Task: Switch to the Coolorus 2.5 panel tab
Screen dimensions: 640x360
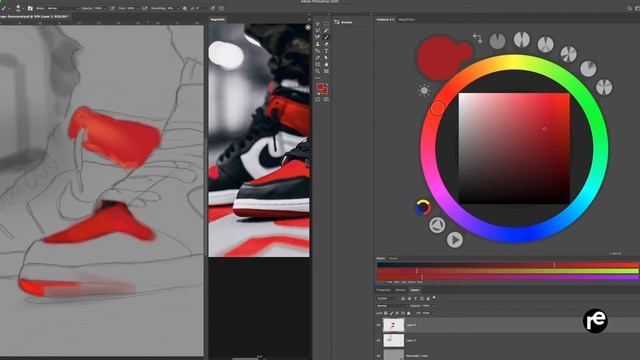Action: click(385, 19)
